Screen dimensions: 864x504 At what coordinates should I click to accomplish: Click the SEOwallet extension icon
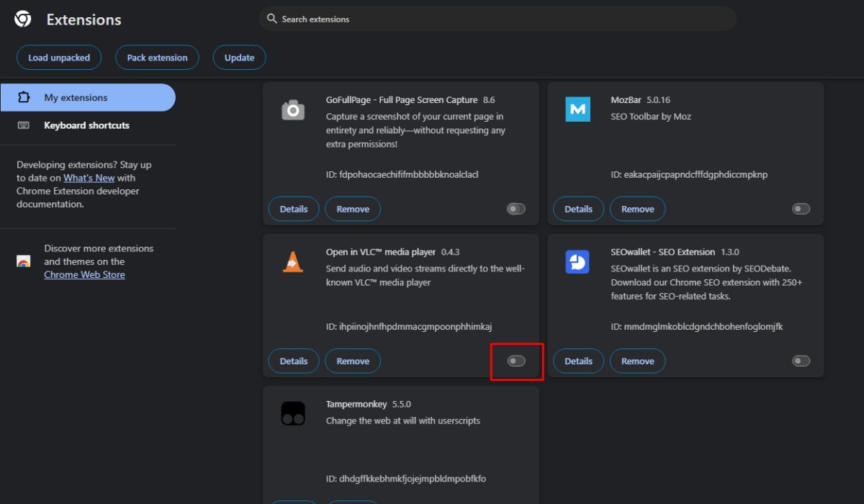tap(577, 262)
